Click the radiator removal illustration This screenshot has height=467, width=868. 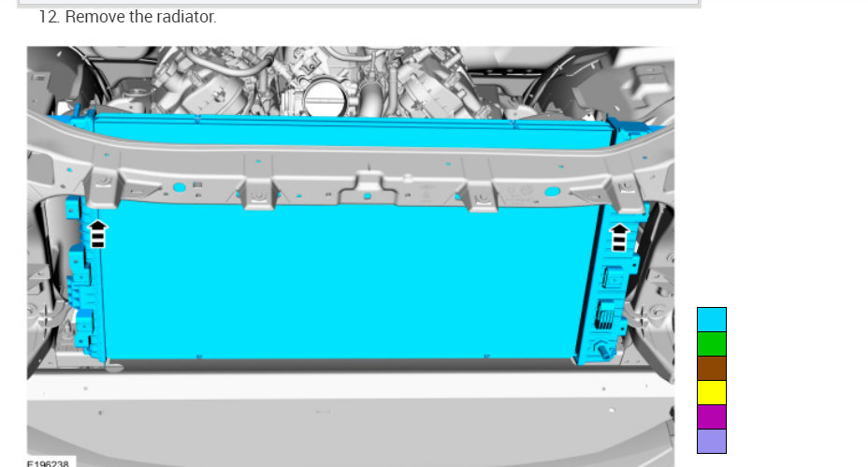(351, 256)
